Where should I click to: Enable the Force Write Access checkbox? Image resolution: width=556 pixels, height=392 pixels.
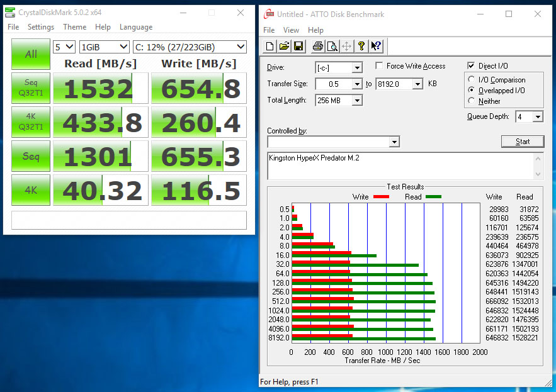pyautogui.click(x=380, y=66)
